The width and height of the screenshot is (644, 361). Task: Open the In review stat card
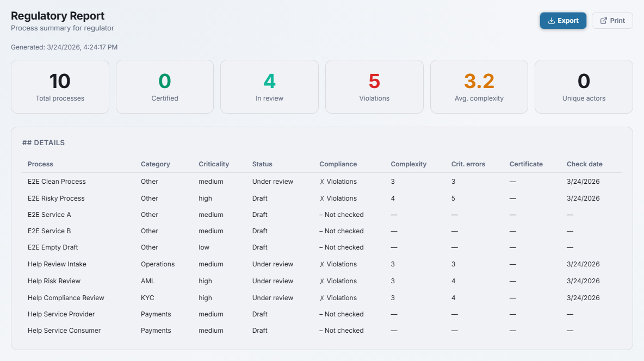pos(269,86)
